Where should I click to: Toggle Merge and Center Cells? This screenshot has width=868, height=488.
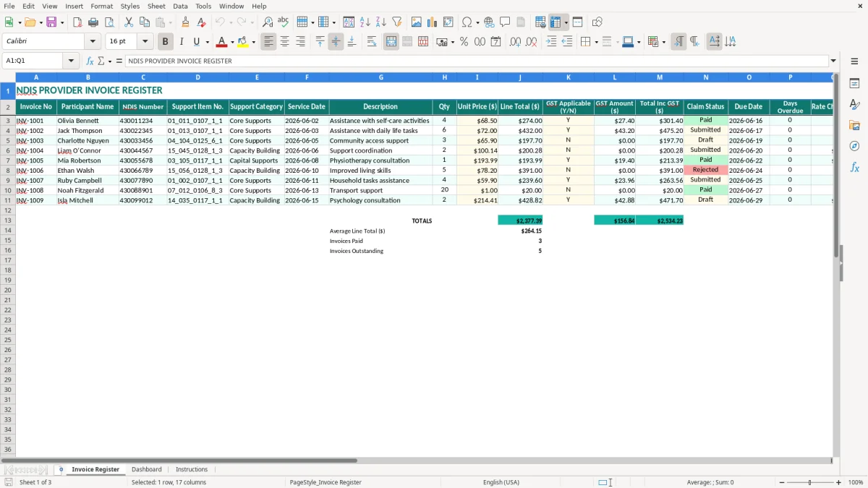391,42
